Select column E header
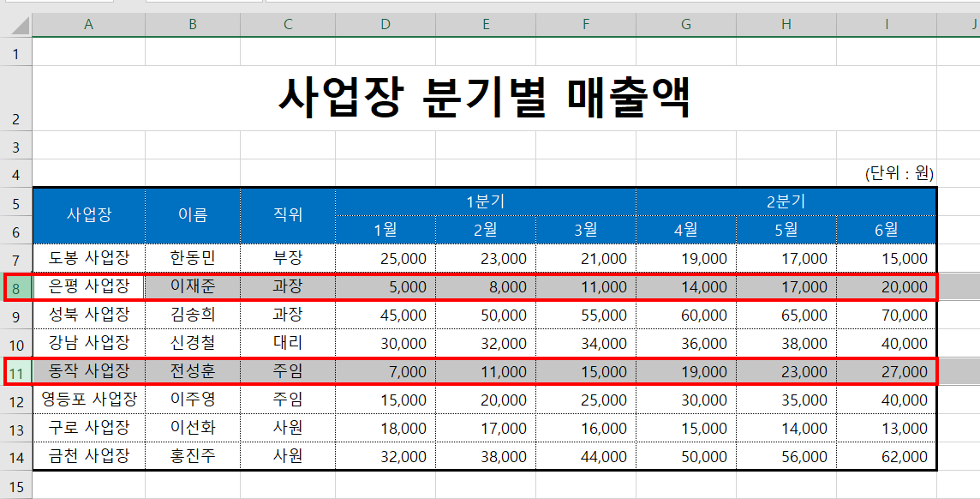The height and width of the screenshot is (499, 980). 486,24
